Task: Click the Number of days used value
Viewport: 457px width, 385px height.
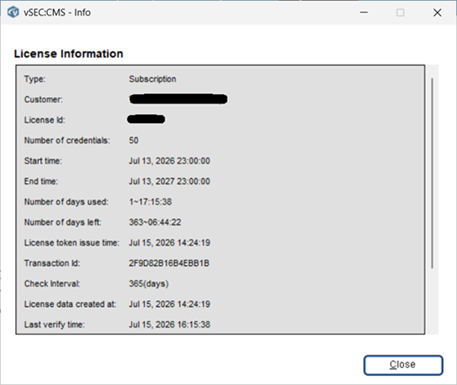Action: [150, 202]
